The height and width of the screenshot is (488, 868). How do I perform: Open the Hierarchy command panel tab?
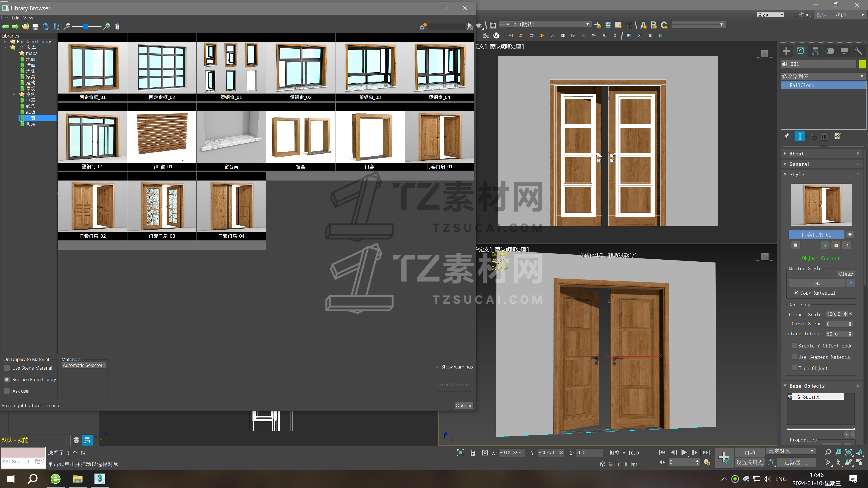[815, 51]
